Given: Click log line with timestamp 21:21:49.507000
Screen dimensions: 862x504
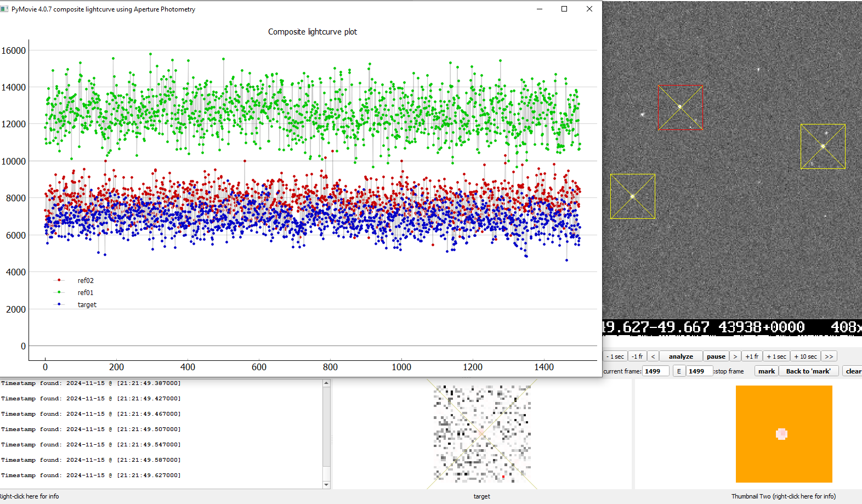Looking at the screenshot, I should pyautogui.click(x=91, y=429).
